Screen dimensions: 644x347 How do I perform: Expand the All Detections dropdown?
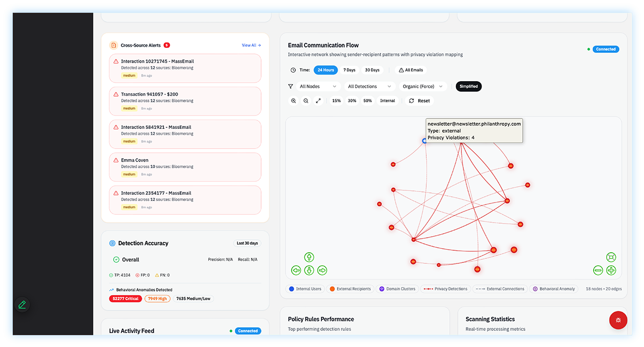[x=369, y=87]
